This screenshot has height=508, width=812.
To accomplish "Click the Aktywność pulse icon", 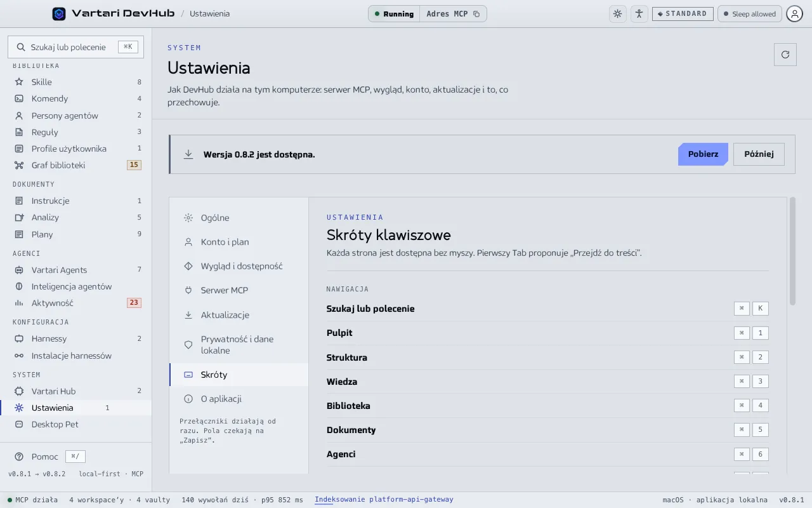I will [19, 303].
